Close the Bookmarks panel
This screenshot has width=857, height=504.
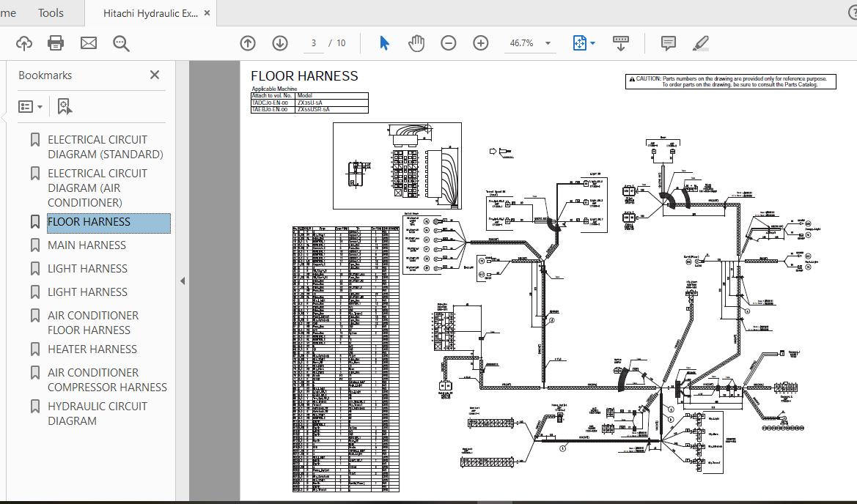pos(155,75)
